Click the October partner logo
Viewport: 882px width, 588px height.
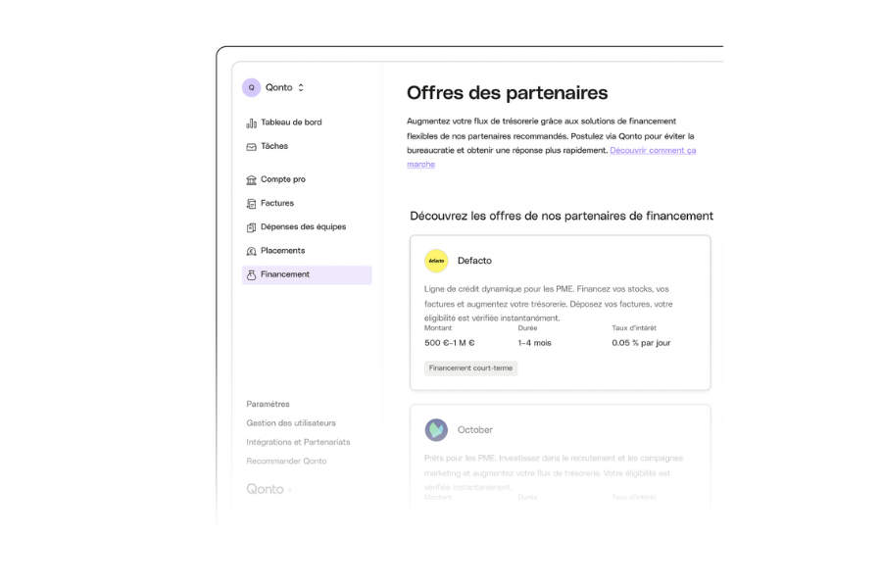click(x=436, y=430)
